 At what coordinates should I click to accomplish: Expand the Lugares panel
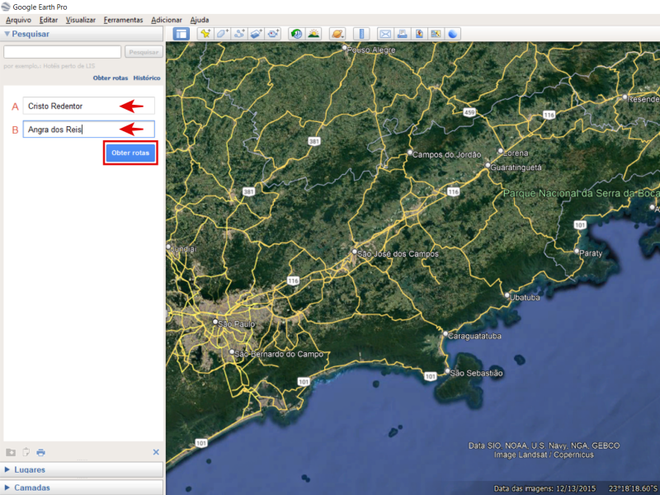(x=7, y=469)
